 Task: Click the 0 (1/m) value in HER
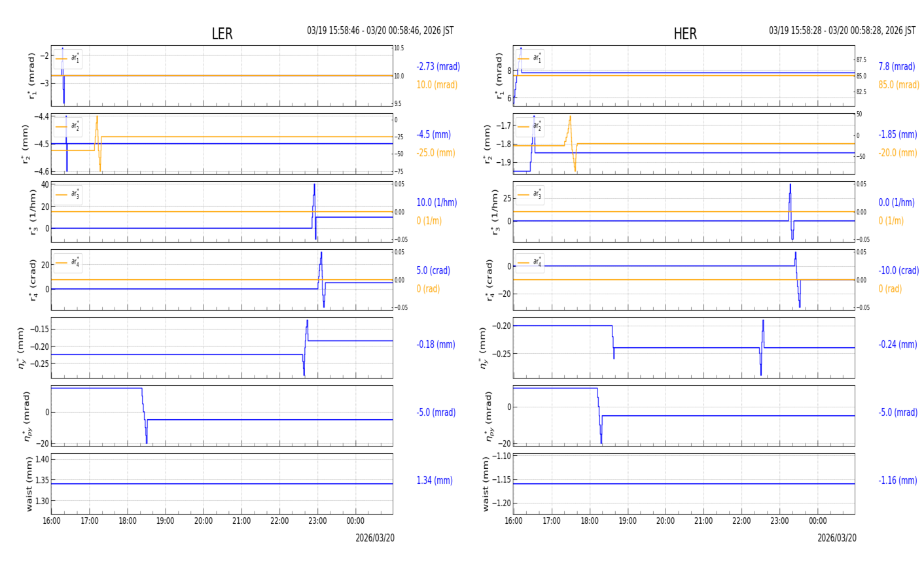tap(891, 221)
